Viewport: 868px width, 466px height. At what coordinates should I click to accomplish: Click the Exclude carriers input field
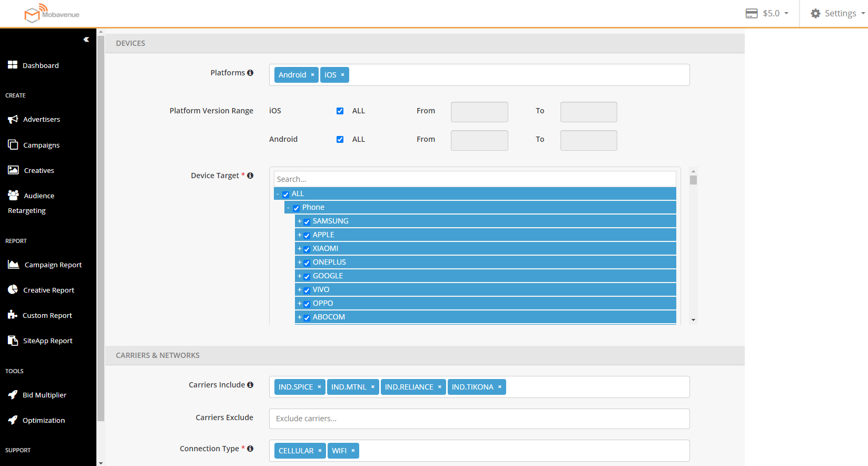tap(479, 419)
